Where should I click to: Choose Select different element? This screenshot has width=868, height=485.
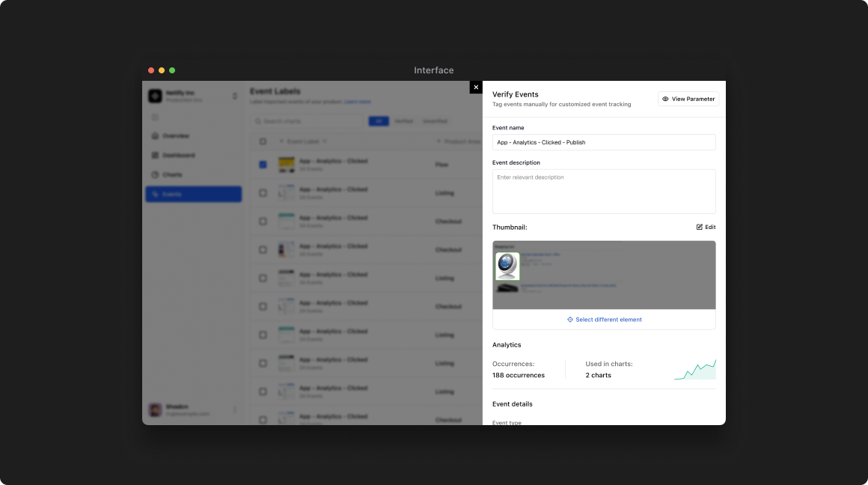[604, 320]
